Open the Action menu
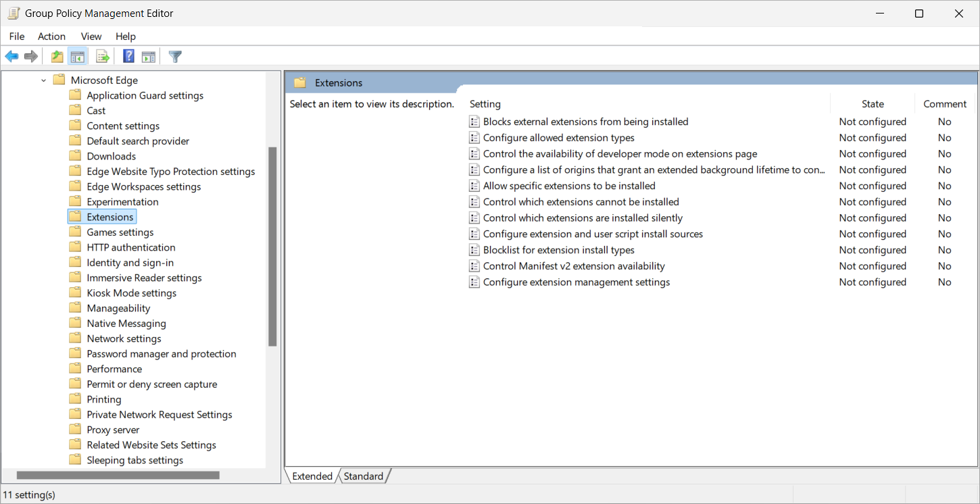Image resolution: width=980 pixels, height=504 pixels. [51, 36]
